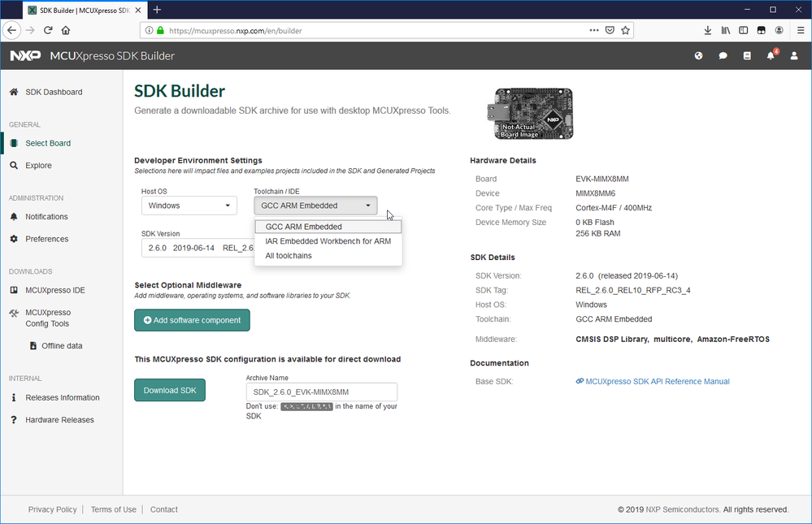Open the SDK Version dropdown
The image size is (812, 524).
[x=198, y=248]
